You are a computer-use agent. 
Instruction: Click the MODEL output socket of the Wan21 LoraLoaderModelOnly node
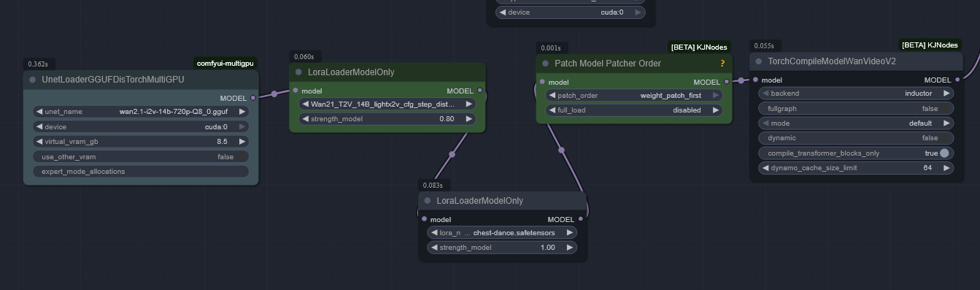point(479,91)
